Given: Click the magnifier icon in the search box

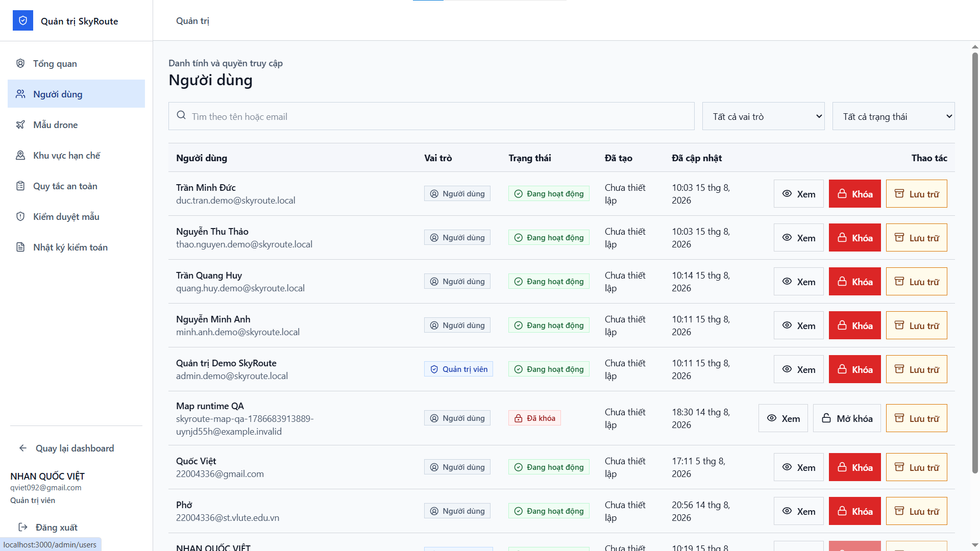Looking at the screenshot, I should tap(181, 115).
